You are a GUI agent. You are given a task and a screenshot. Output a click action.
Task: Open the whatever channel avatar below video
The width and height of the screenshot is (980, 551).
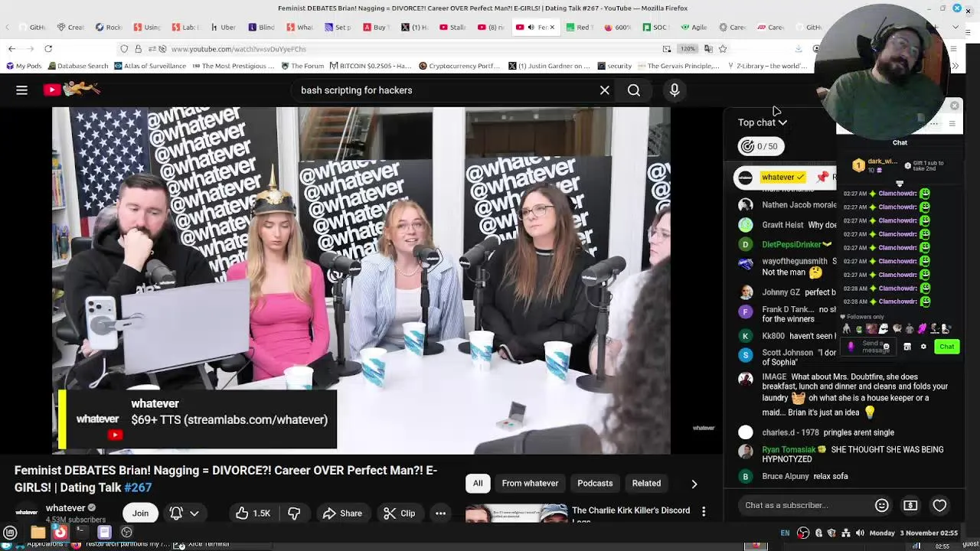click(27, 513)
